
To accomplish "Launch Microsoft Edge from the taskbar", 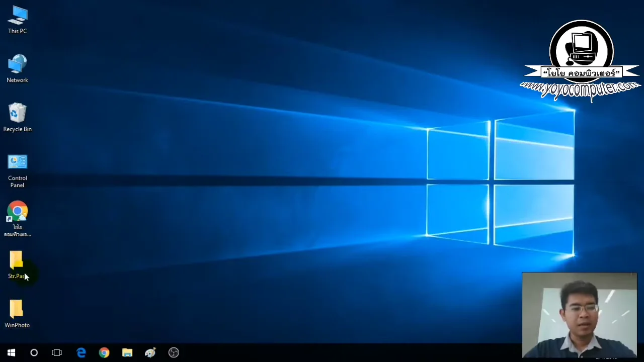I will coord(81,352).
